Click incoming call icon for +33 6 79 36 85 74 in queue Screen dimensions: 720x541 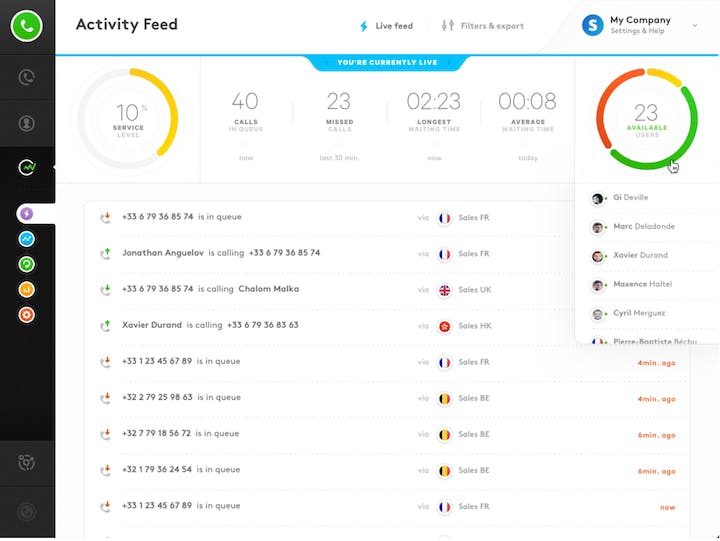point(106,217)
